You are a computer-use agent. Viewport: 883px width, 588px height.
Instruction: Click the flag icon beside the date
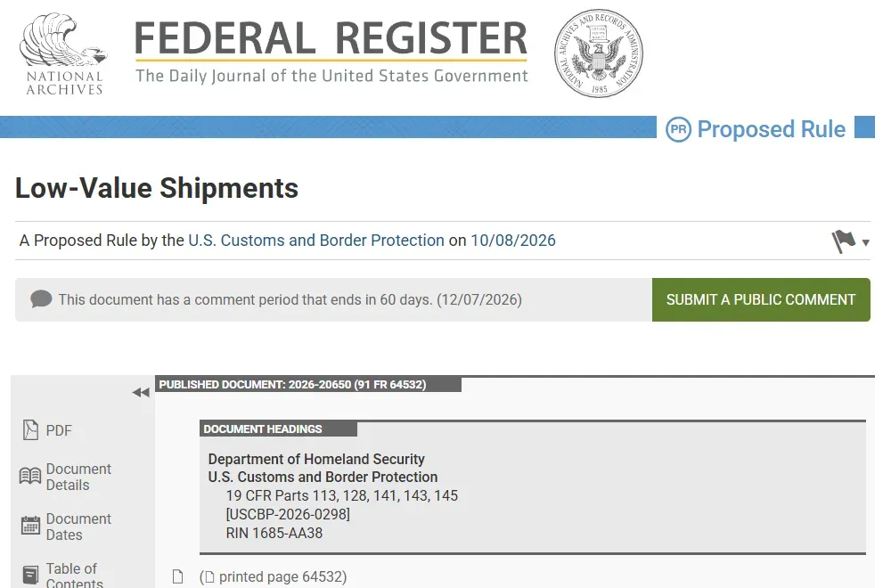843,241
